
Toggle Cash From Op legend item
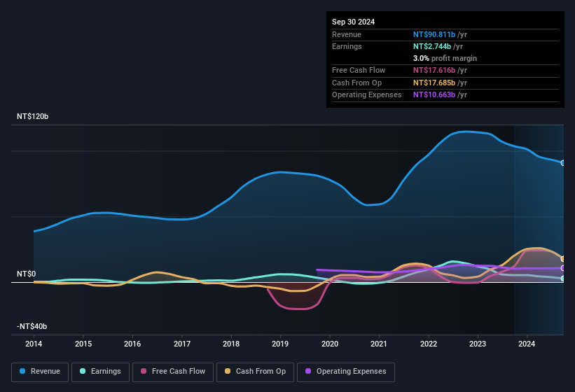coord(256,371)
